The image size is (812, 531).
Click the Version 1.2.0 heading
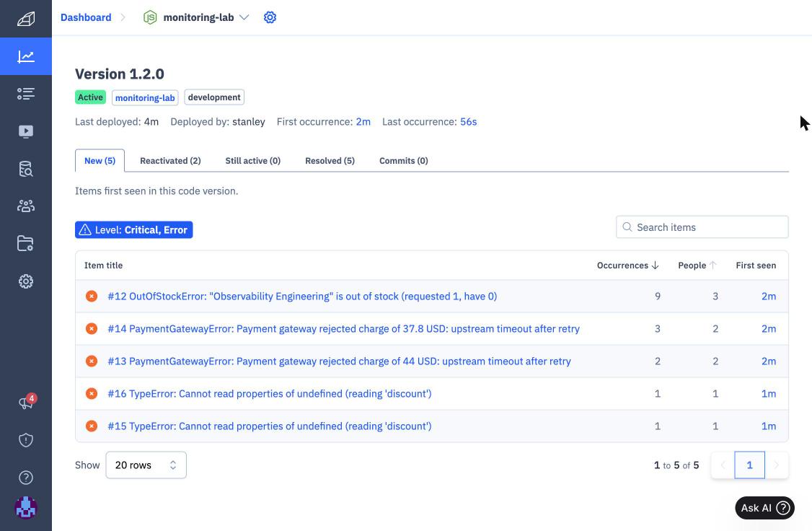120,74
